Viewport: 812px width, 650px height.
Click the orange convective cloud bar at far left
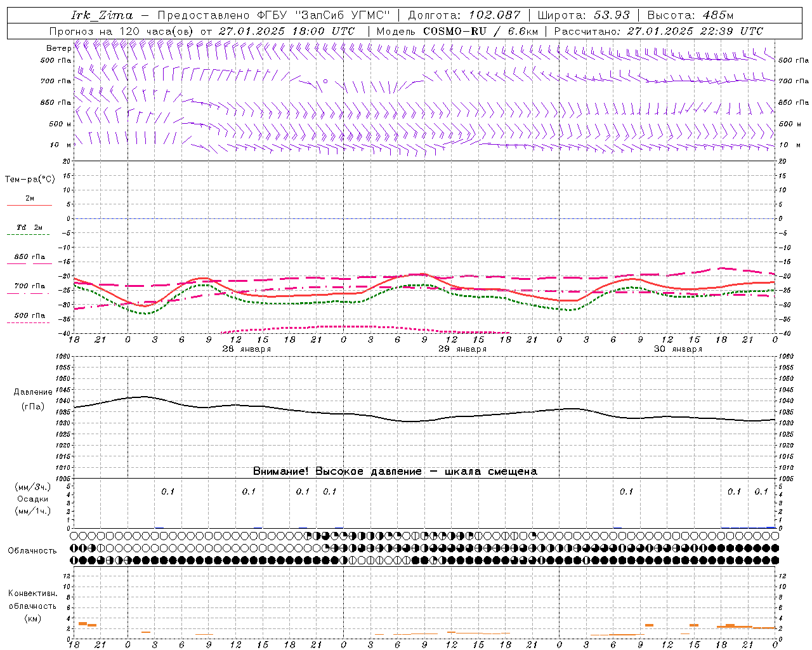coord(82,623)
